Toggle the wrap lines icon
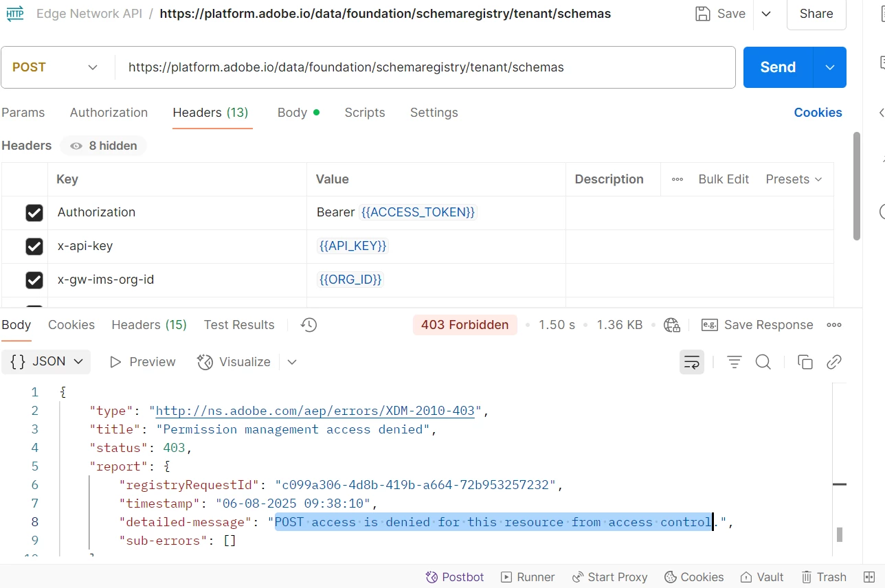 (x=692, y=362)
